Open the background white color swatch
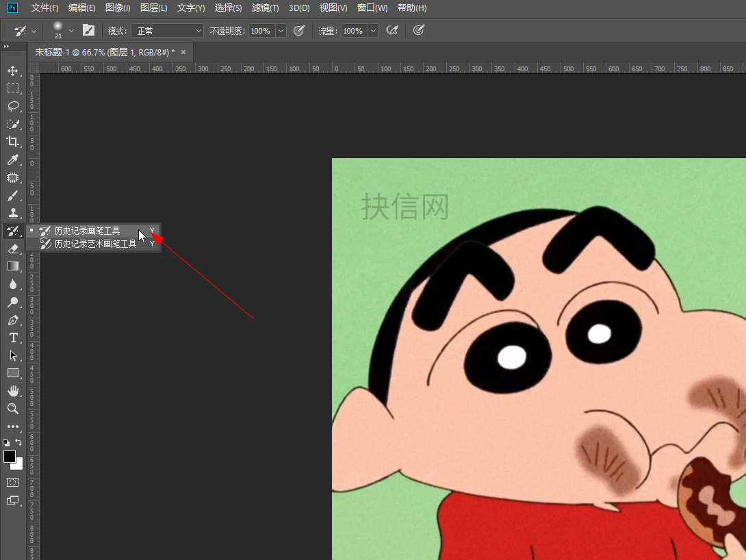Viewport: 746px width, 560px height. 19,465
